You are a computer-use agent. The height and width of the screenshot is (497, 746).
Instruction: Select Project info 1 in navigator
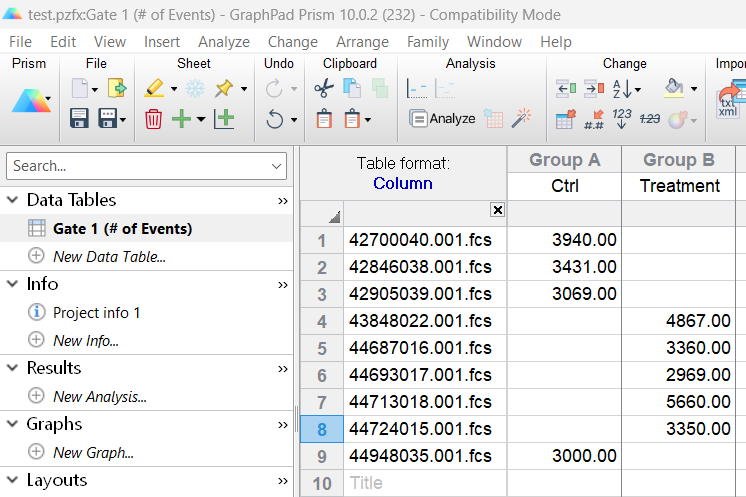click(x=96, y=312)
